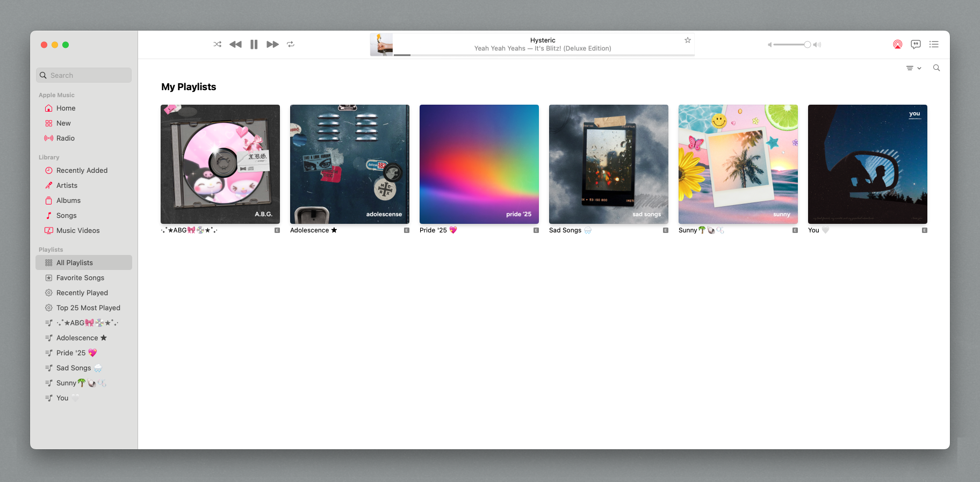Click the Sad Songs playlist title link
Viewport: 980px width, 482px height.
click(x=565, y=230)
